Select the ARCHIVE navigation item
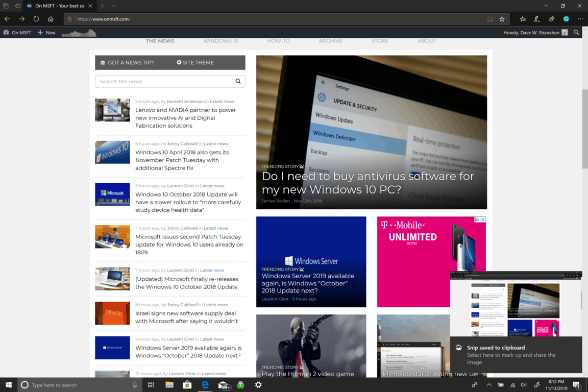 [330, 41]
